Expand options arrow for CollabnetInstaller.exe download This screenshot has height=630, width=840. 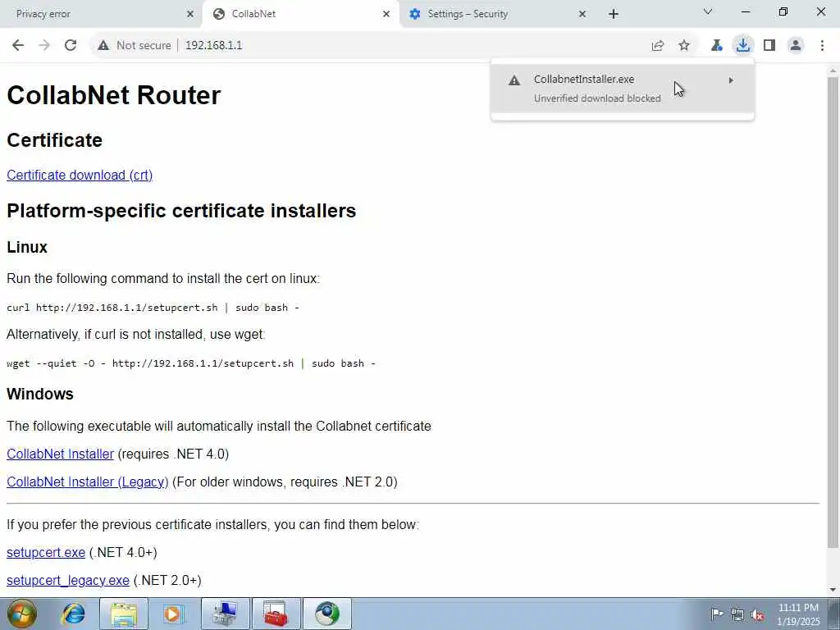pos(731,80)
